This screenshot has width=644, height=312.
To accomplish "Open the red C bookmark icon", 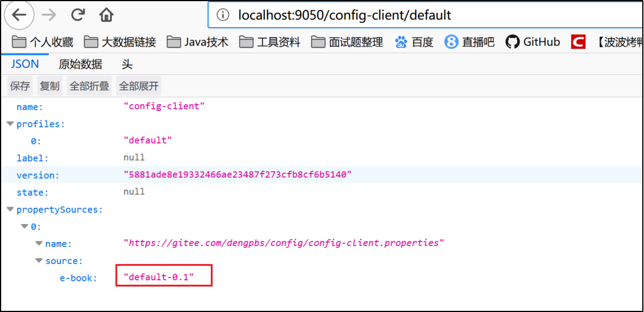I will [x=578, y=42].
